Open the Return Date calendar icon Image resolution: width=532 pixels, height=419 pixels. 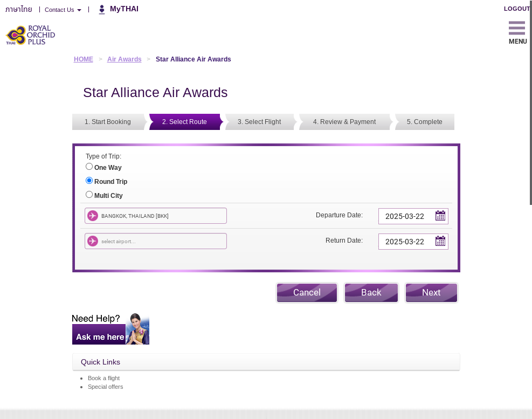[440, 241]
